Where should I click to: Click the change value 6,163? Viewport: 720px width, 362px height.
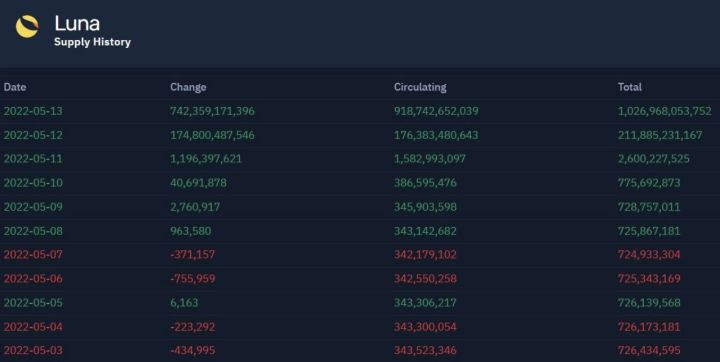tap(184, 303)
